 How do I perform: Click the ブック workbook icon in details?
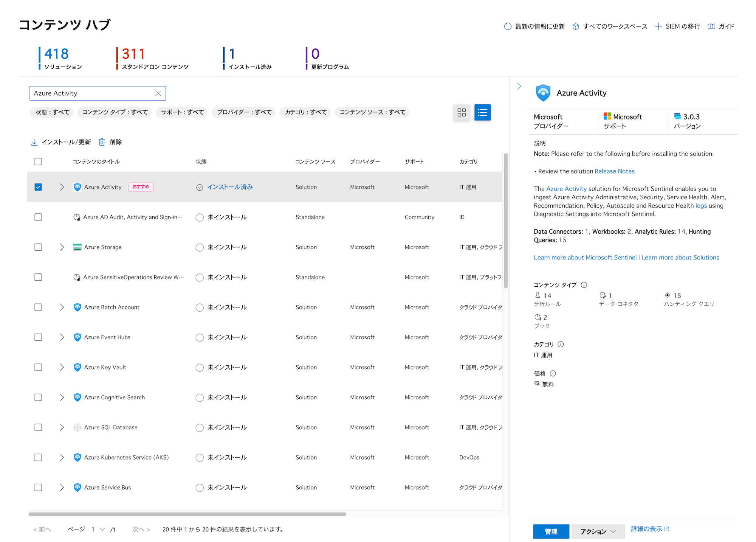[x=538, y=317]
